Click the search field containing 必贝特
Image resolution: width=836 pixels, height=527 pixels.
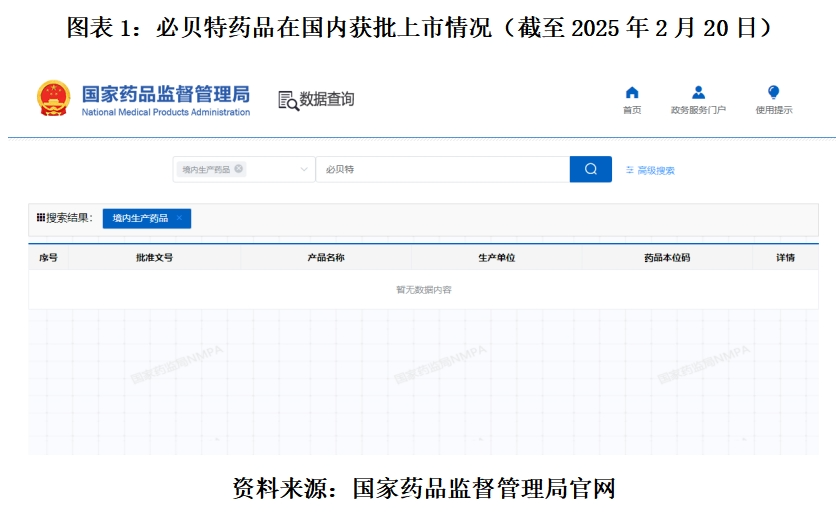coord(443,169)
